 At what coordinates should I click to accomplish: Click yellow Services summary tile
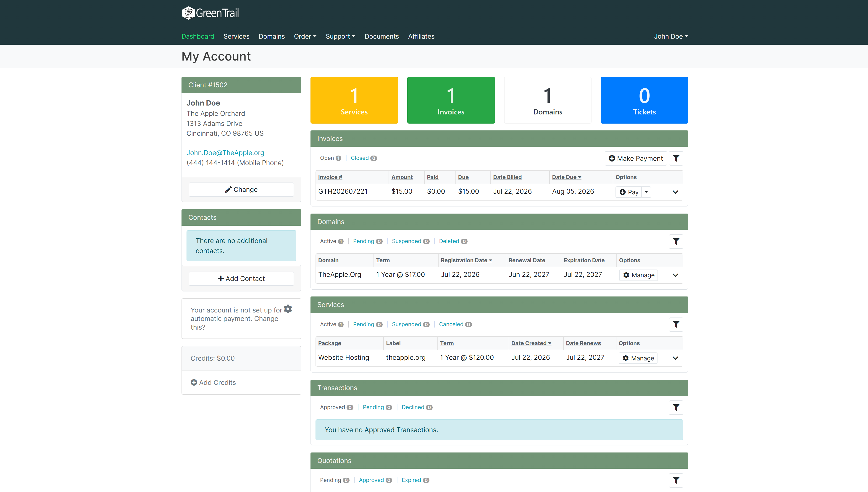point(354,100)
